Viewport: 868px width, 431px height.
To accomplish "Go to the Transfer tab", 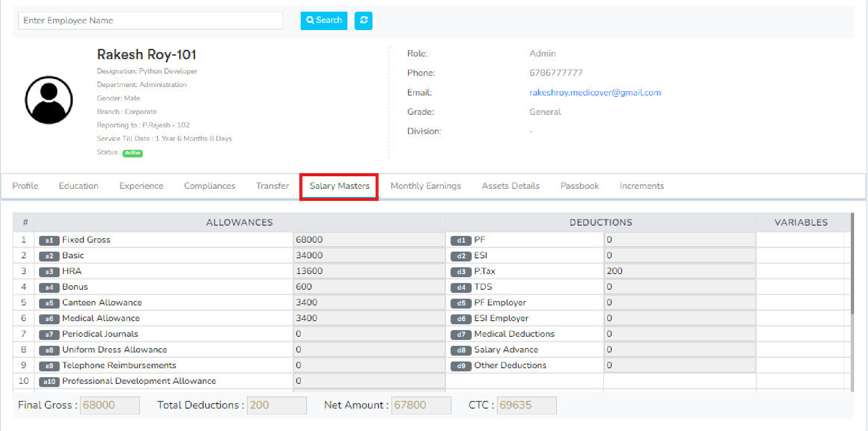I will pos(272,186).
